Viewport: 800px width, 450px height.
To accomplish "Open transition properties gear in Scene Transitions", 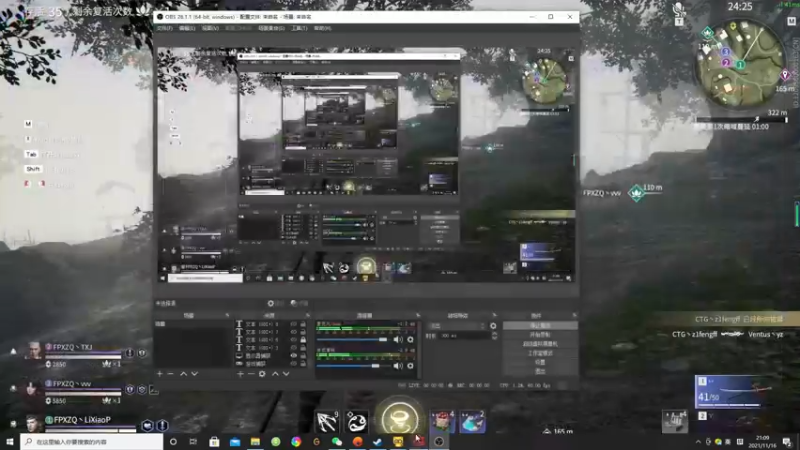I will (493, 326).
